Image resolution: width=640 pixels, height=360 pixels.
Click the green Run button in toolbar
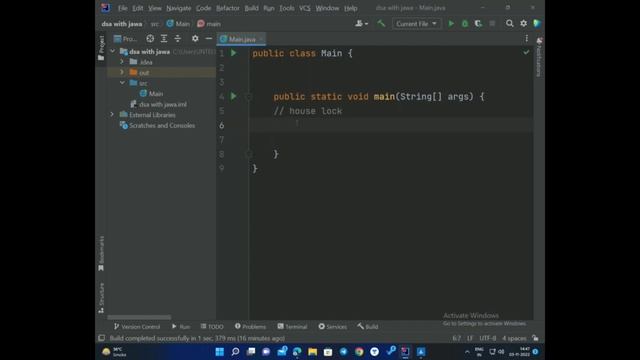[x=451, y=24]
